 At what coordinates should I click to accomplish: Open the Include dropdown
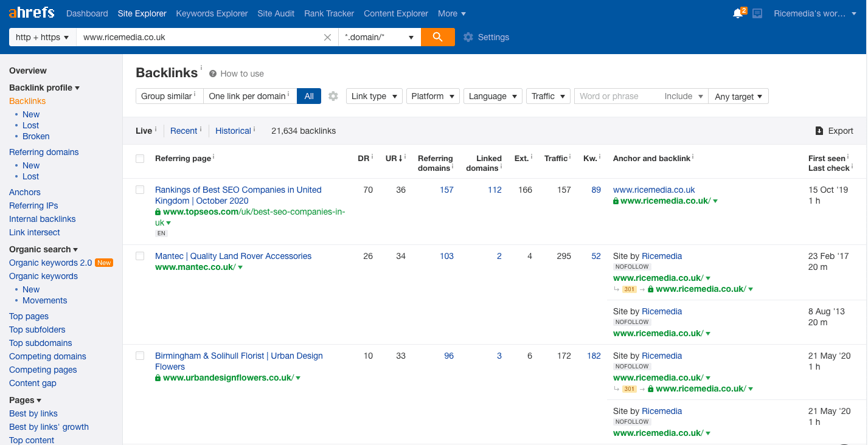click(684, 96)
